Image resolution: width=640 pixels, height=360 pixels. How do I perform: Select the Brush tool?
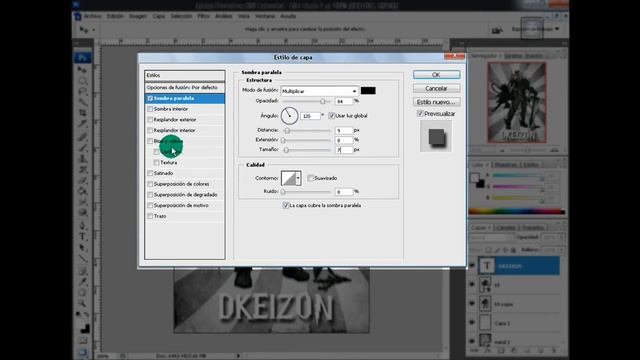82,148
